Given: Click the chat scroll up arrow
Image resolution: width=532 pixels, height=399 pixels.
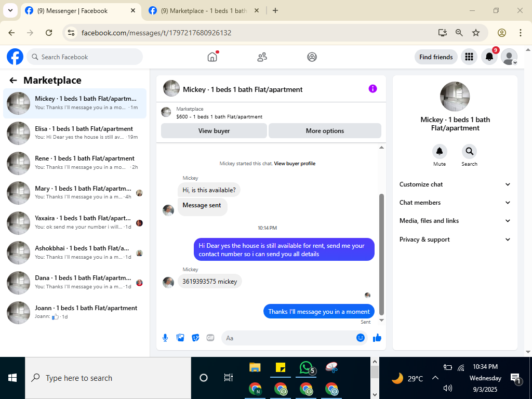Looking at the screenshot, I should (x=381, y=147).
